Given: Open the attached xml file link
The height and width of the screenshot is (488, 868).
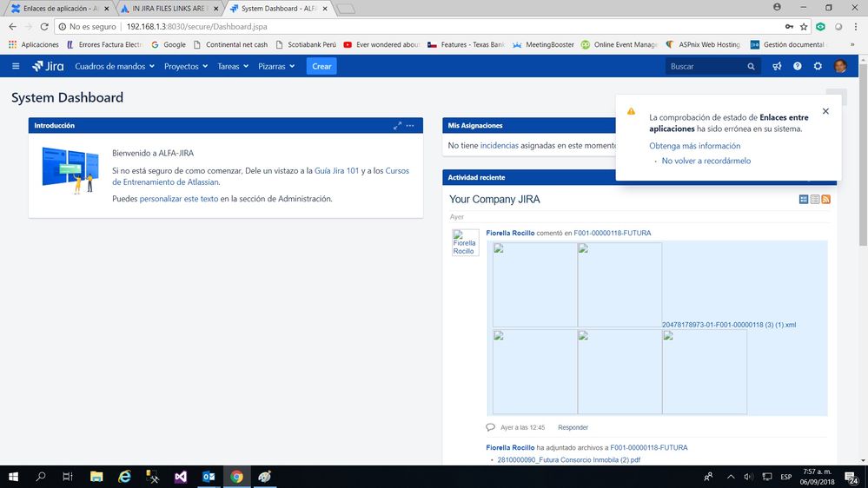Looking at the screenshot, I should (x=729, y=325).
